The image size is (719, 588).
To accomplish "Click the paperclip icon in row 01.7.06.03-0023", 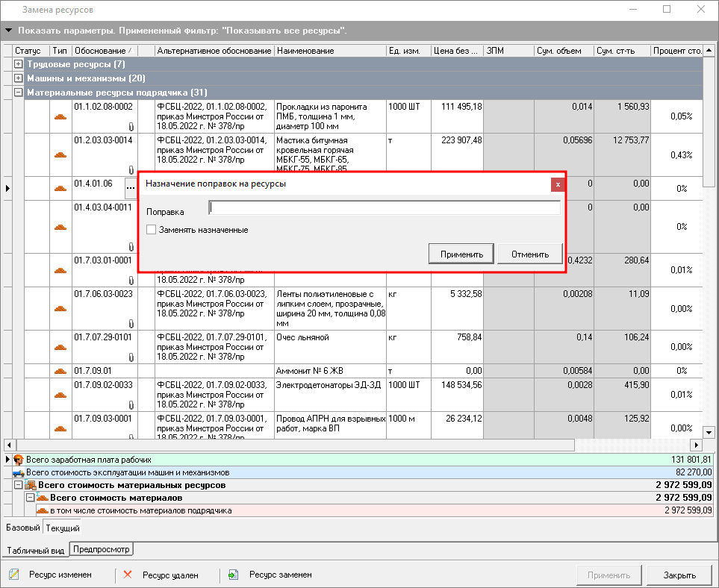I will pyautogui.click(x=131, y=324).
